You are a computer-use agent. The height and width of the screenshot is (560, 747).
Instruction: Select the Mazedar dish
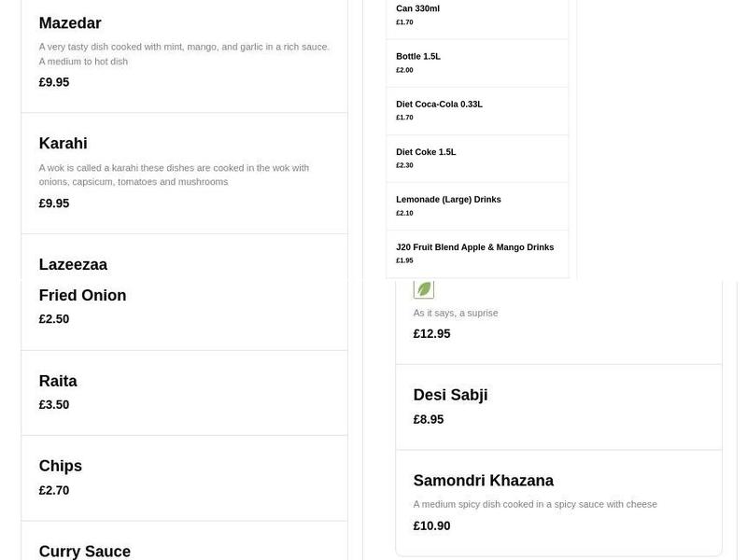(x=70, y=23)
